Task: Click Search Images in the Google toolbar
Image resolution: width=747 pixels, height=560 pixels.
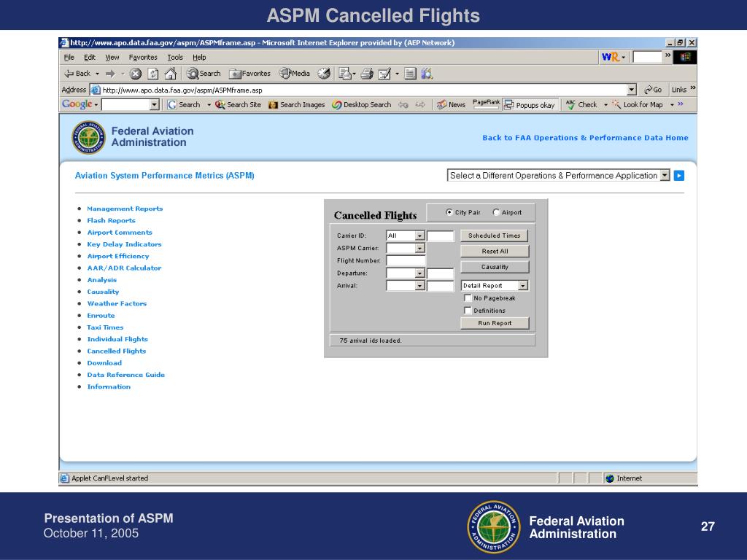Action: (x=296, y=105)
